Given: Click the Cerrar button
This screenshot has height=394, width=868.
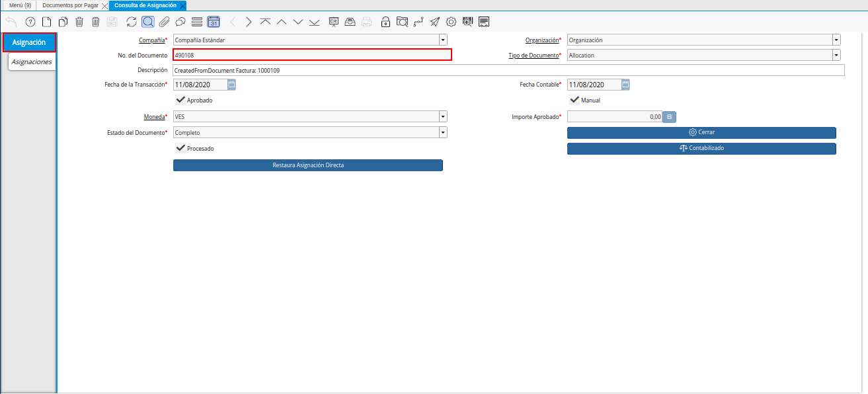Looking at the screenshot, I should [701, 132].
